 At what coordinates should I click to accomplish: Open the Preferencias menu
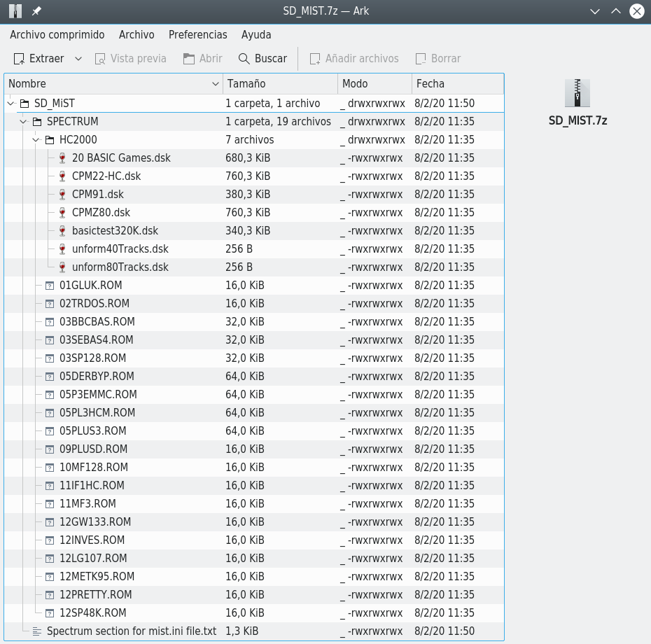click(x=198, y=35)
